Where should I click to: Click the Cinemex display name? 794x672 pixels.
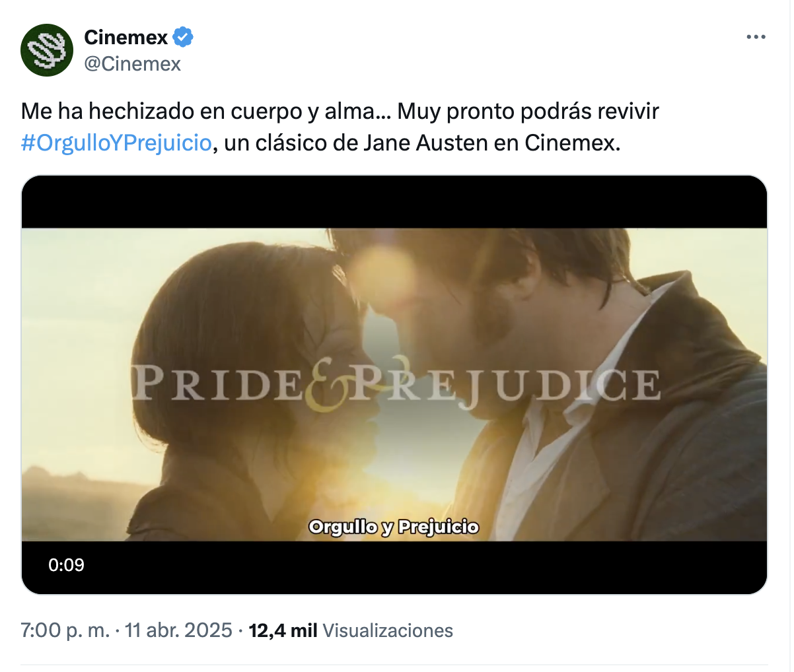click(x=126, y=38)
